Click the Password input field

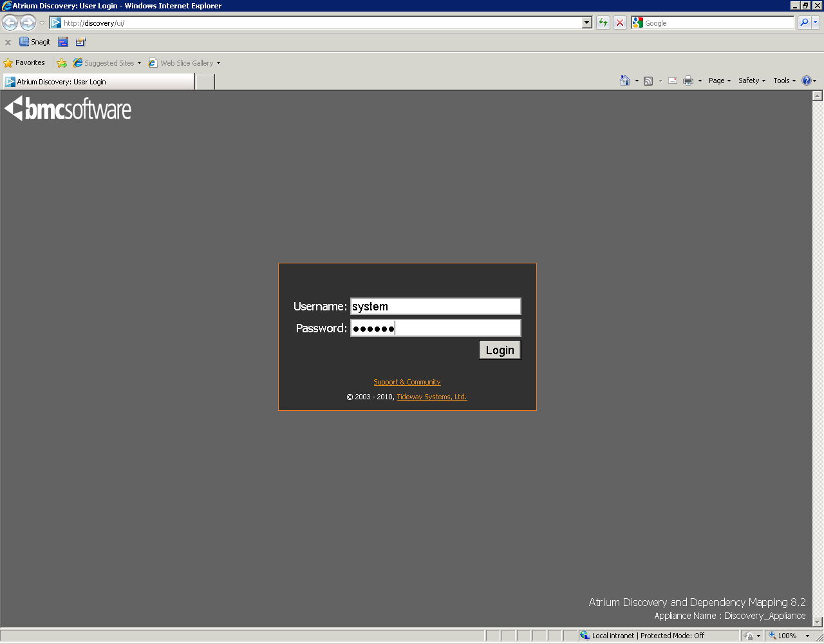435,328
